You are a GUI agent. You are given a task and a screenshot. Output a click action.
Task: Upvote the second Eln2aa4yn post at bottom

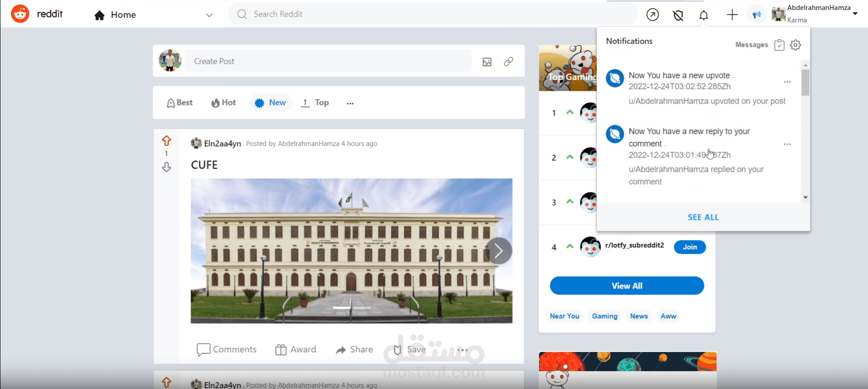[x=166, y=382]
